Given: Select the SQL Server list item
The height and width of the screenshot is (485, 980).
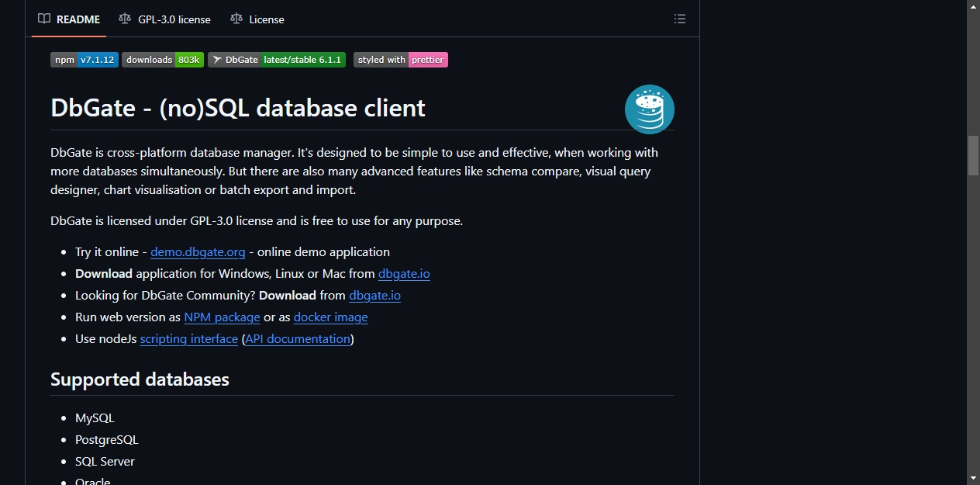Looking at the screenshot, I should tap(105, 462).
